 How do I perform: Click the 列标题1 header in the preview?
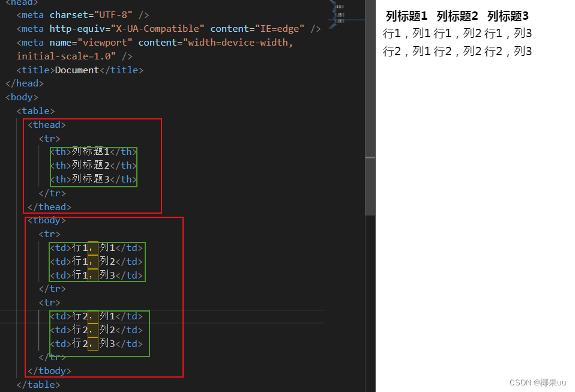(x=406, y=16)
